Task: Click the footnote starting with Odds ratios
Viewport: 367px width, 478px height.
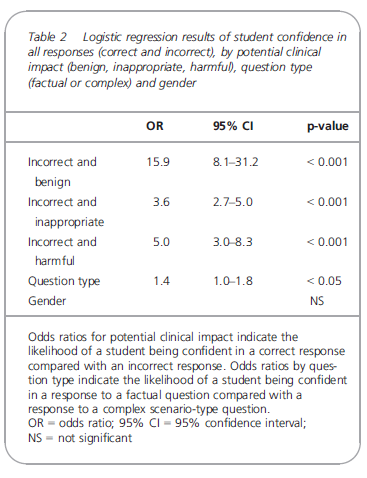Action: [187, 373]
